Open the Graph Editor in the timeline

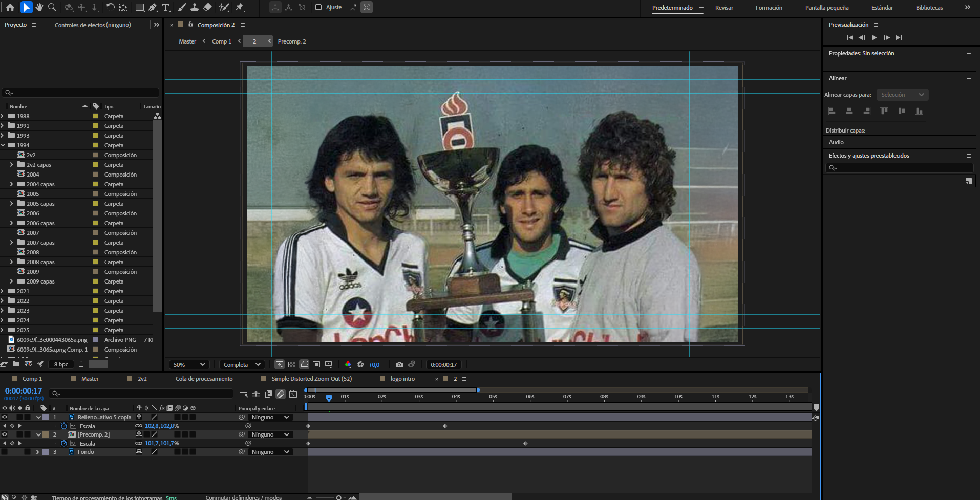tap(293, 394)
